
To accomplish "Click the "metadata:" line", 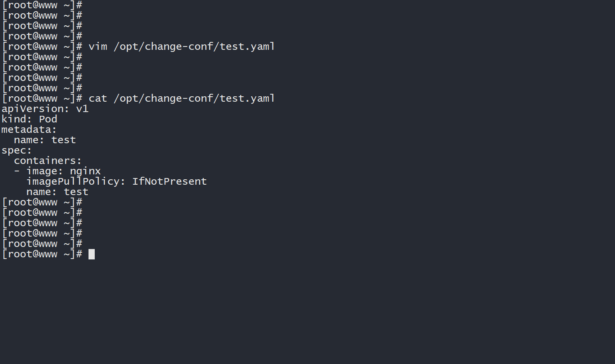I will coord(29,129).
